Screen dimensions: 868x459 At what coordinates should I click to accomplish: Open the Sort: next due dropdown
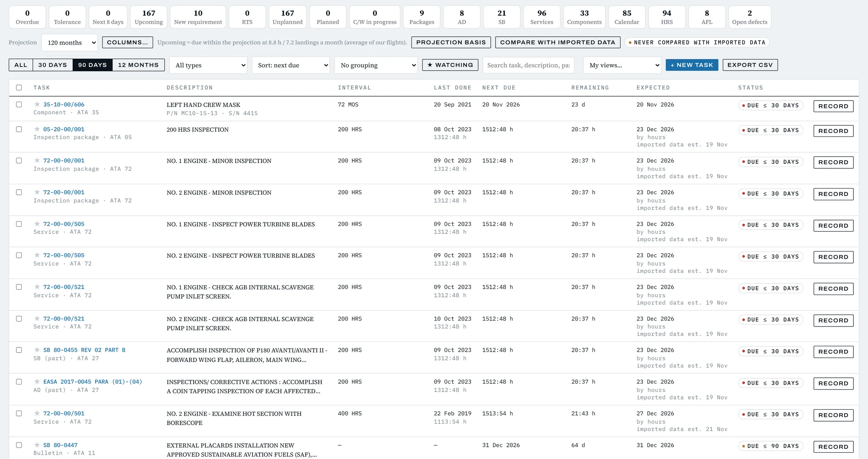(x=291, y=65)
